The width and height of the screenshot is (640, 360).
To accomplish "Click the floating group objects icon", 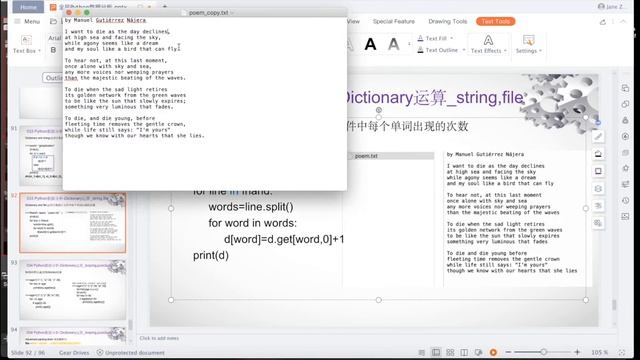I will coord(598,222).
